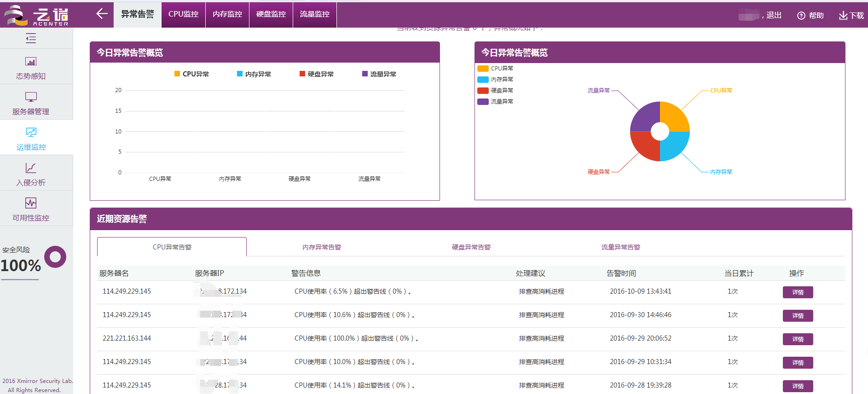Open 详情 for 2016-09-28 19:39:28 alert
Image resolution: width=868 pixels, height=394 pixels.
pyautogui.click(x=798, y=386)
